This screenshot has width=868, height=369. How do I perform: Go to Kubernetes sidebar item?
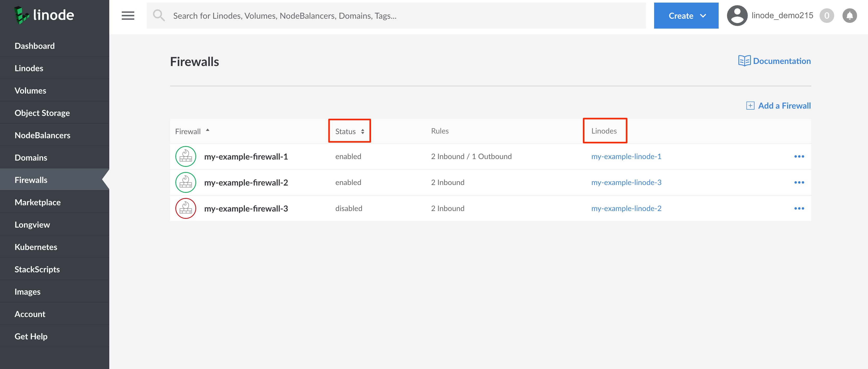tap(36, 247)
